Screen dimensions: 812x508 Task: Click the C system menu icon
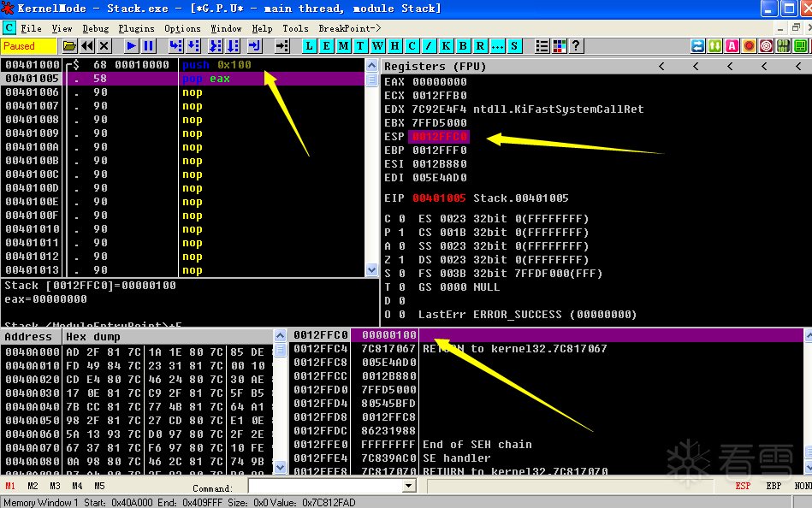click(x=9, y=28)
